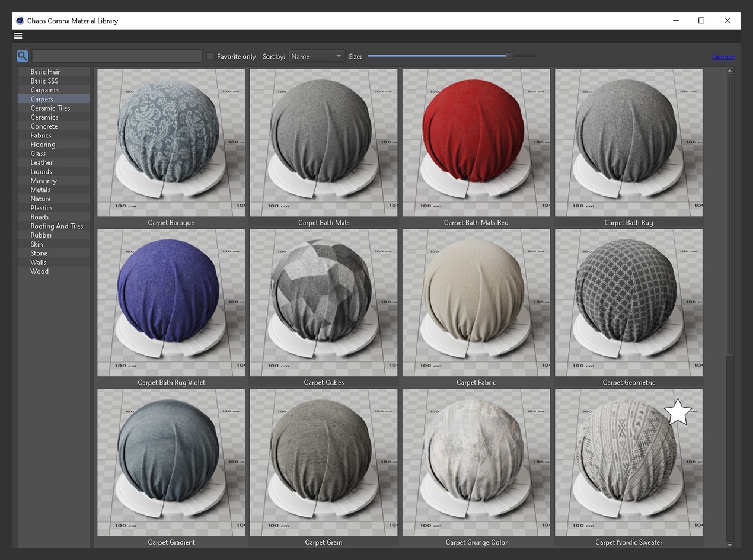The width and height of the screenshot is (753, 560).
Task: Maximize the Material Library window
Action: click(x=701, y=21)
